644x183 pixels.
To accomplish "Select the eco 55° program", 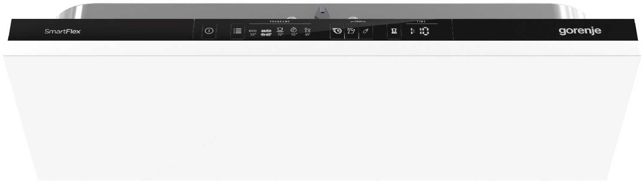I will (x=252, y=32).
